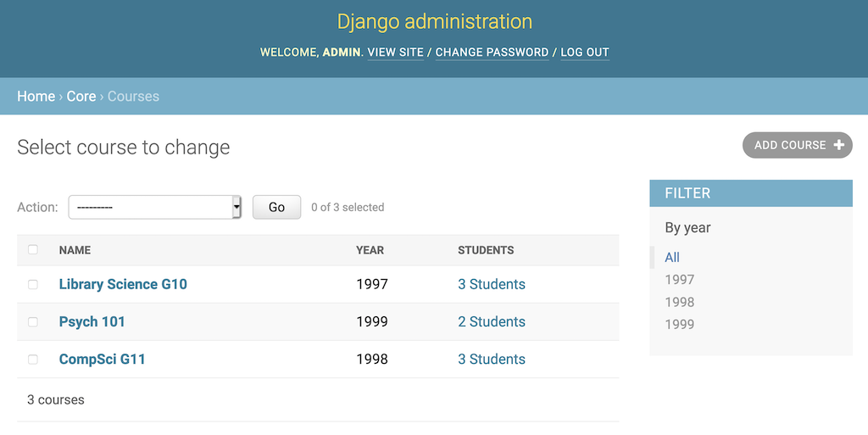Screen dimensions: 868x435
Task: Go to the Home breadcrumb
Action: (x=36, y=97)
